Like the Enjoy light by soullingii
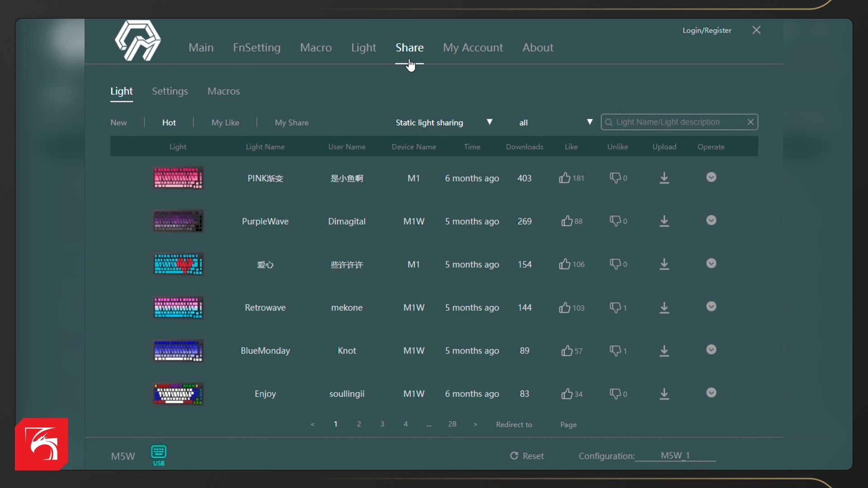868x488 pixels. click(x=567, y=394)
